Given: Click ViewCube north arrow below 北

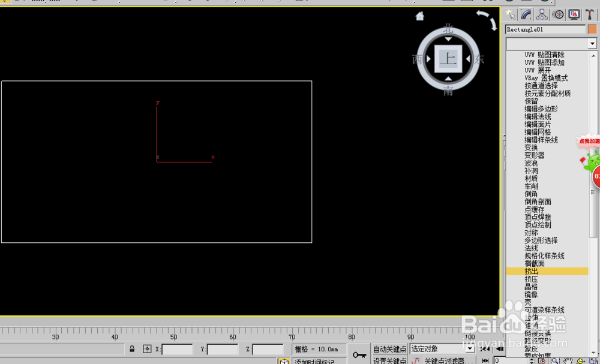Looking at the screenshot, I should coord(448,39).
